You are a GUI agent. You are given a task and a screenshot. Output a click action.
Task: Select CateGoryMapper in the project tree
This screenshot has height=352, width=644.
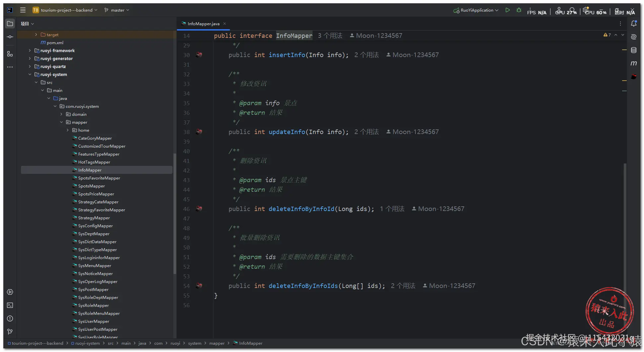click(x=95, y=138)
